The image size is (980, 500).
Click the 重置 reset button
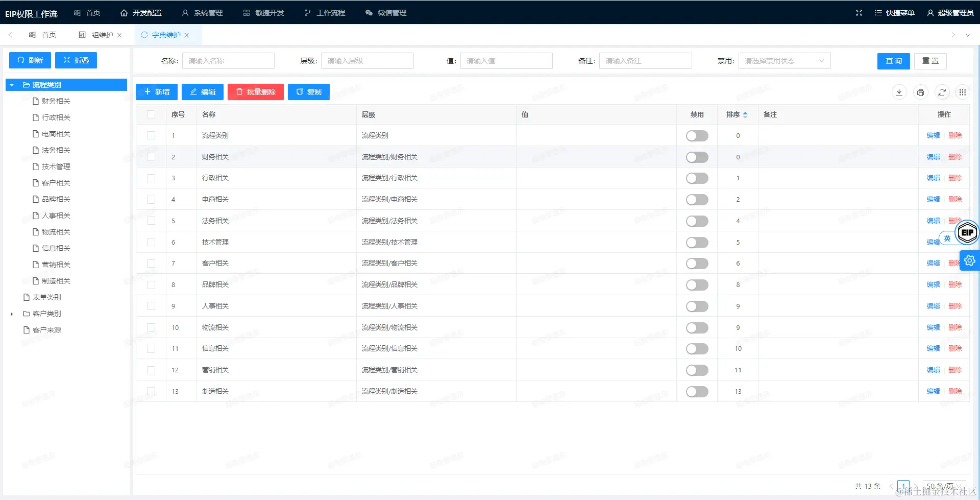[x=930, y=61]
